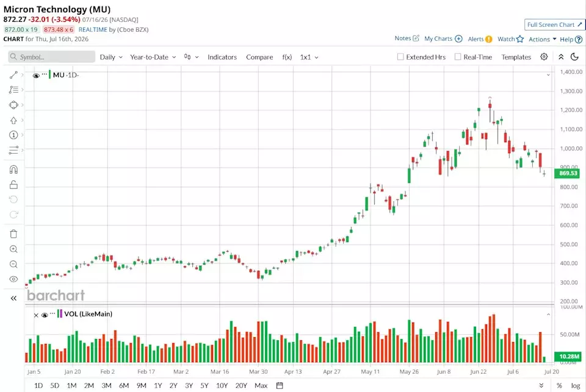Delete drawings with the trash icon
The height and width of the screenshot is (392, 586).
[13, 233]
